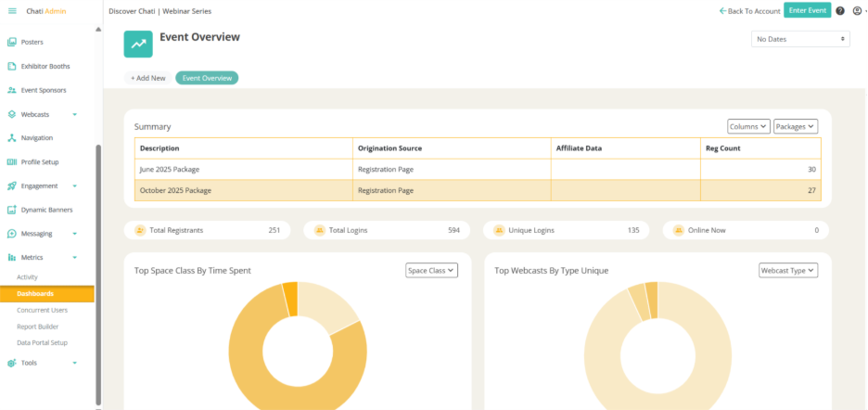868x410 pixels.
Task: Click the Enter Event button
Action: click(807, 10)
